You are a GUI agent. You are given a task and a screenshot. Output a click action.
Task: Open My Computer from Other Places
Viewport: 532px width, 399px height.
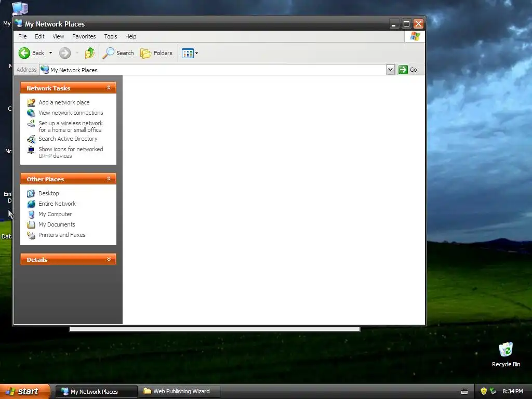[55, 214]
